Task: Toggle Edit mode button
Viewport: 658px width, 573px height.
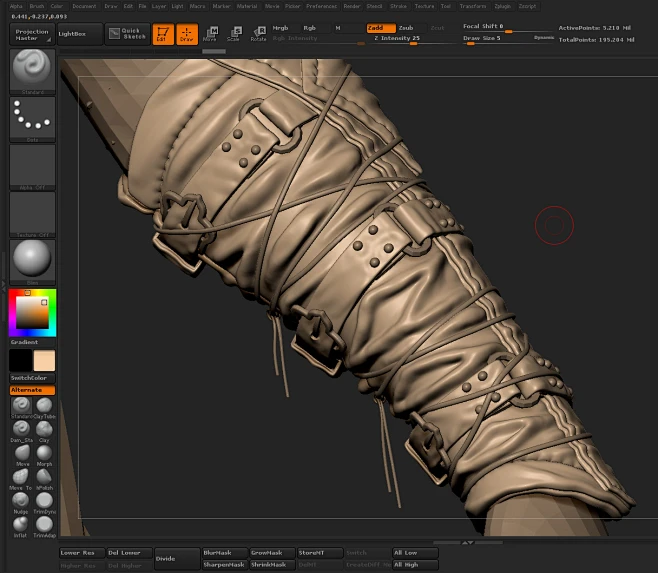Action: 161,34
